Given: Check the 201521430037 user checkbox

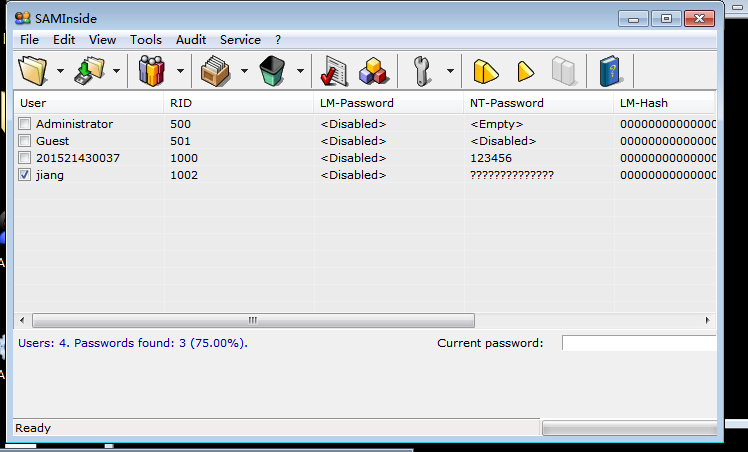Looking at the screenshot, I should tap(24, 158).
